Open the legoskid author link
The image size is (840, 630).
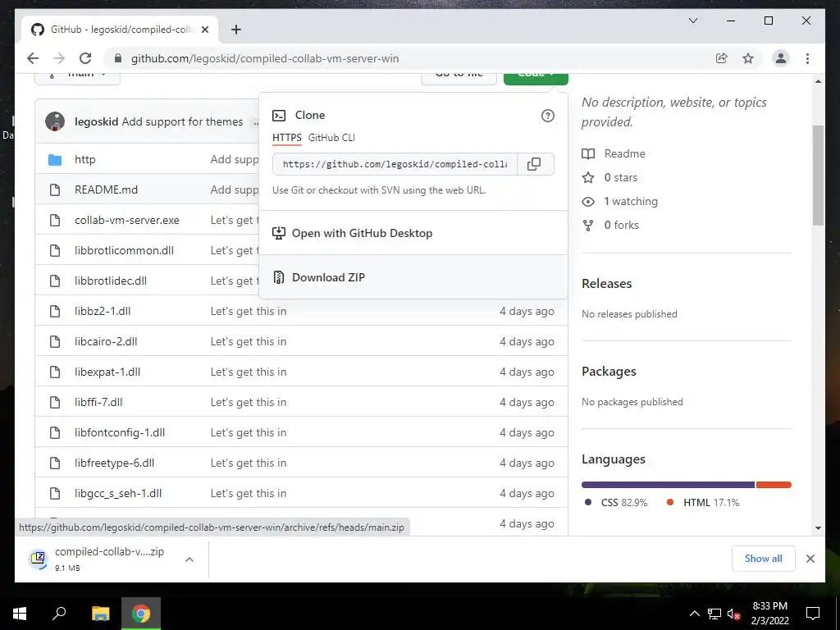click(x=96, y=121)
